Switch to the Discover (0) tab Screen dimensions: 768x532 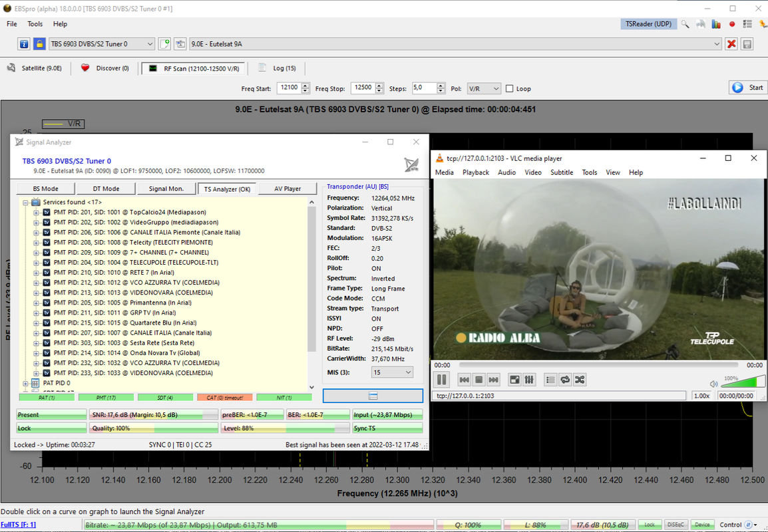point(104,68)
